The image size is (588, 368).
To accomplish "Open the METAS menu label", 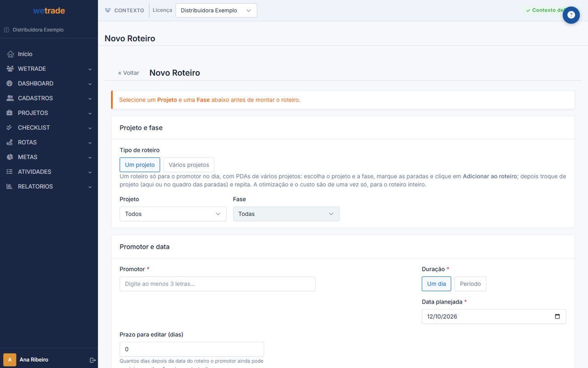I will [x=28, y=157].
